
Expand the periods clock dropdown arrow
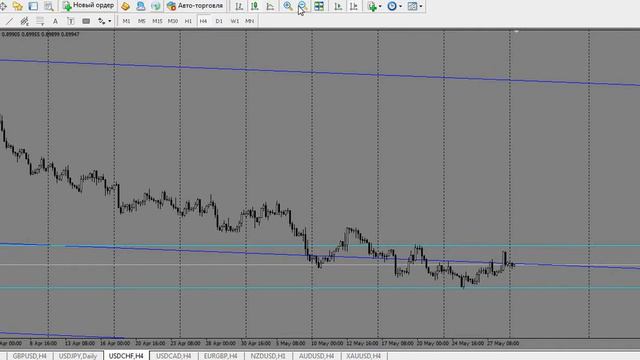pyautogui.click(x=400, y=6)
